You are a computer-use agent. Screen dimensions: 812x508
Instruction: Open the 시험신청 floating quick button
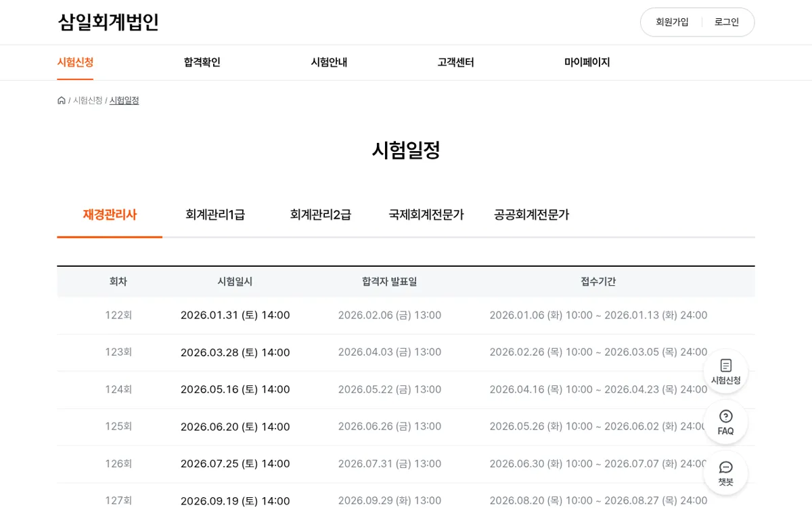coord(725,371)
